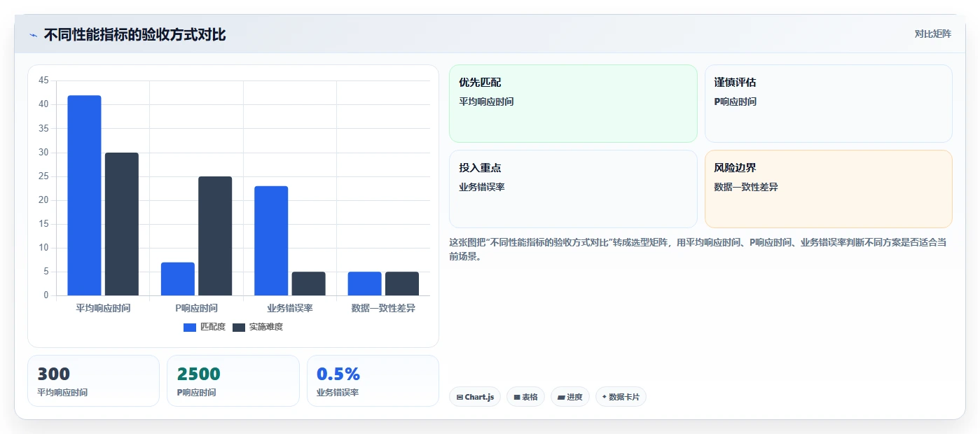This screenshot has height=434, width=980.
Task: Click the dark 实施难度 bar for P响应时间
Action: (x=215, y=236)
